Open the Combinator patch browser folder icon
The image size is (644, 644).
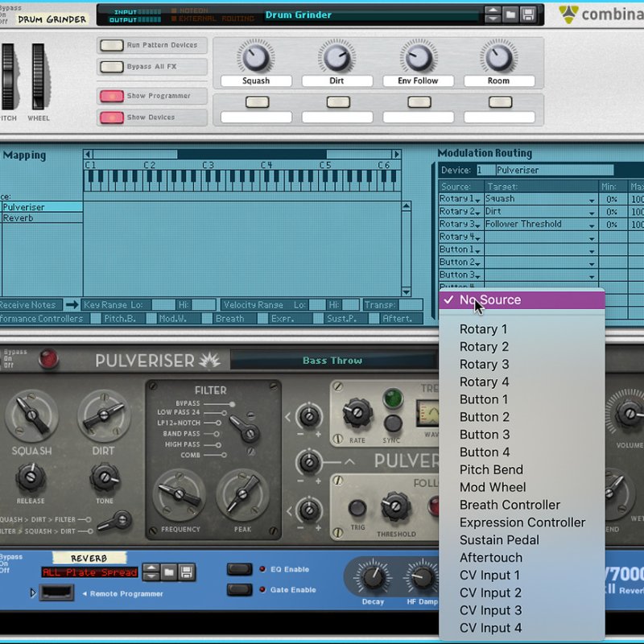[x=510, y=14]
